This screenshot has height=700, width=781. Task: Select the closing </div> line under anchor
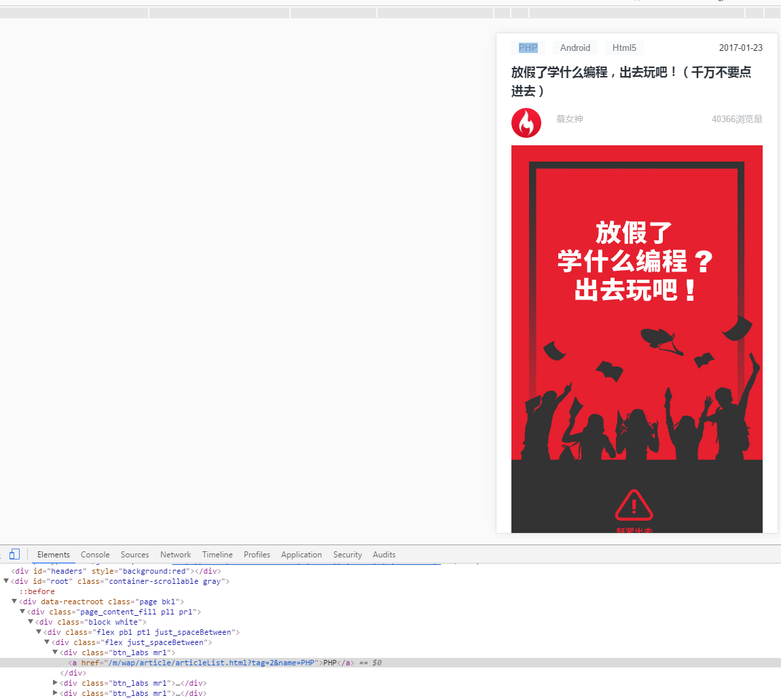[73, 673]
